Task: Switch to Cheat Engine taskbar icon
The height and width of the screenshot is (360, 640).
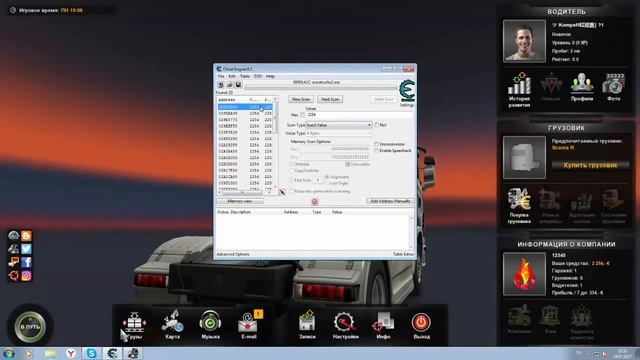Action: pos(111,353)
